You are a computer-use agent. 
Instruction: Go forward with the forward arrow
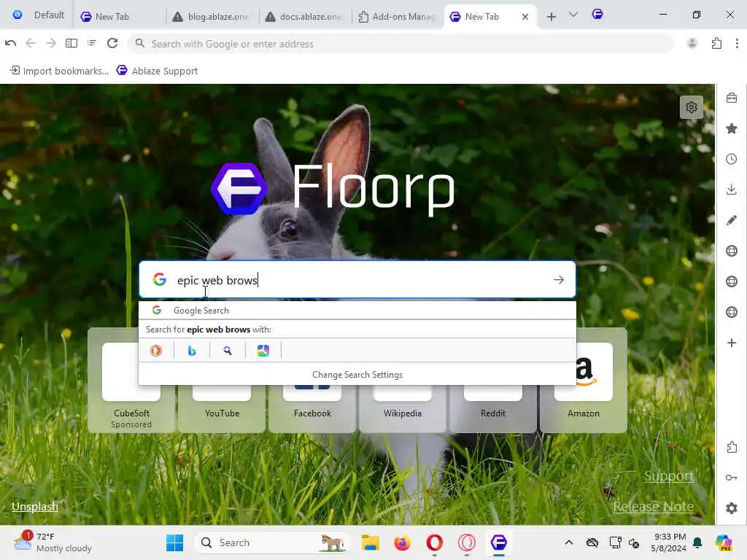tap(51, 43)
